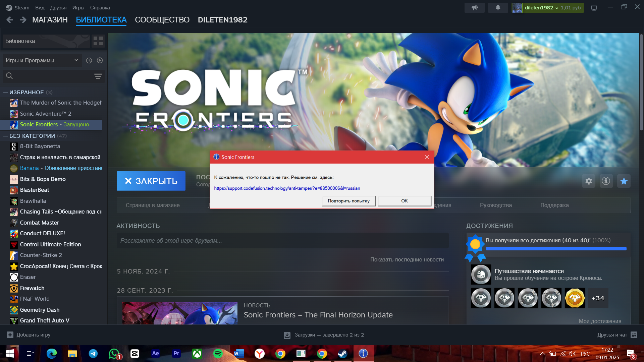Click the game info icon

[x=606, y=181]
